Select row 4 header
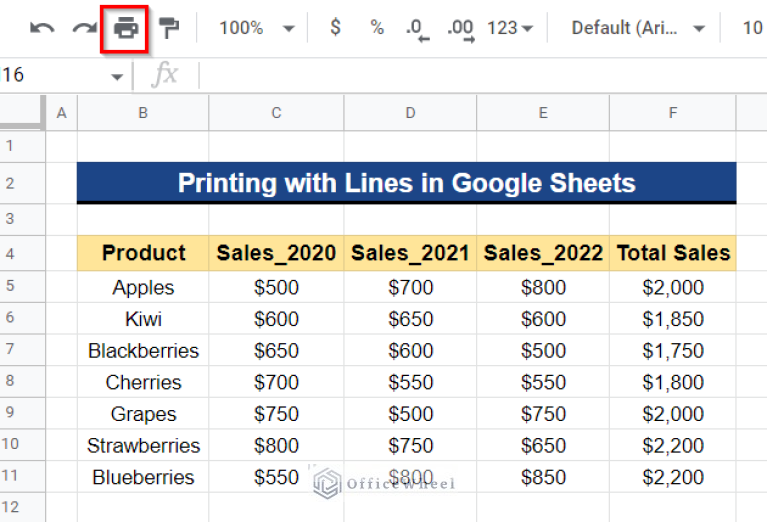This screenshot has width=767, height=522. [x=23, y=253]
